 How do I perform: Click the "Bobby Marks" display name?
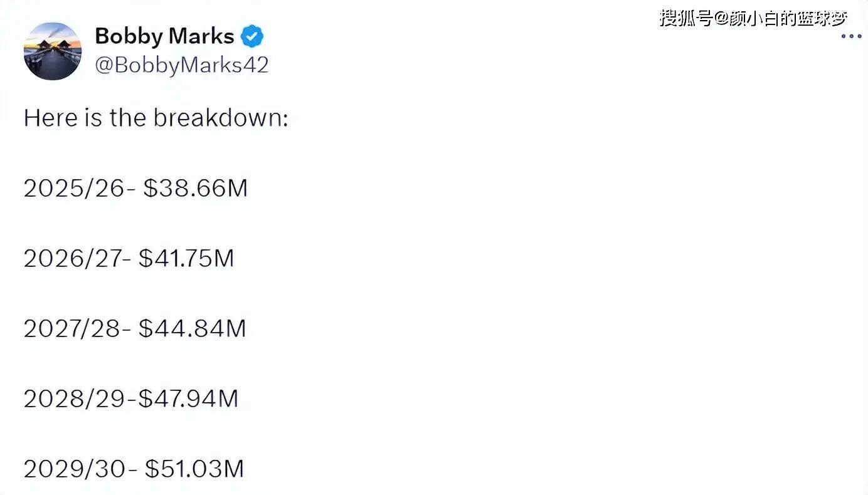(x=164, y=36)
